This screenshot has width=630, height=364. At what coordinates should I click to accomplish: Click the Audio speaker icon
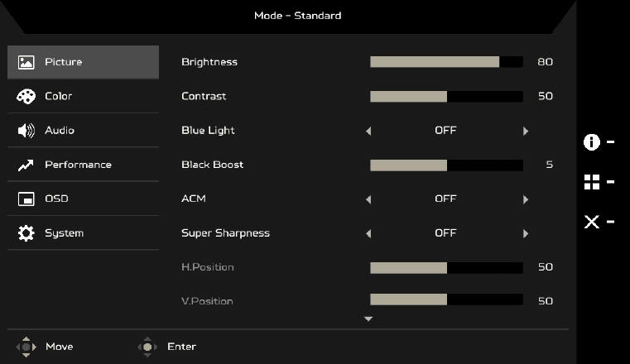pos(26,131)
